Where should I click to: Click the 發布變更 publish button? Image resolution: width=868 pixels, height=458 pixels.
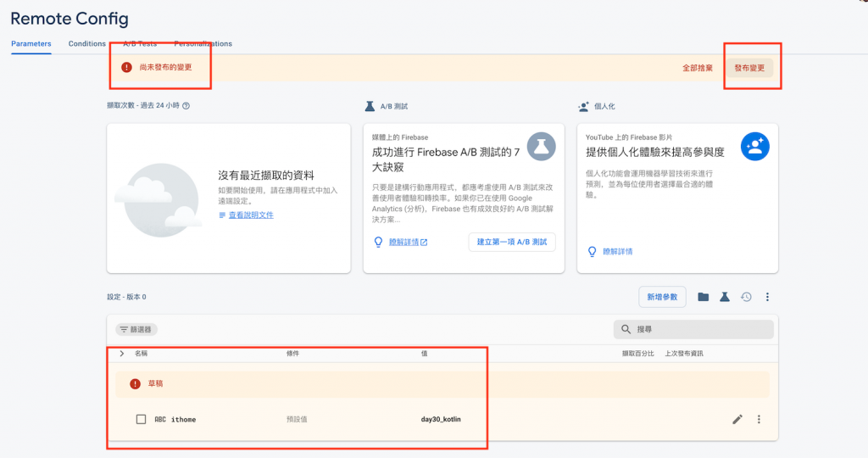tap(749, 68)
